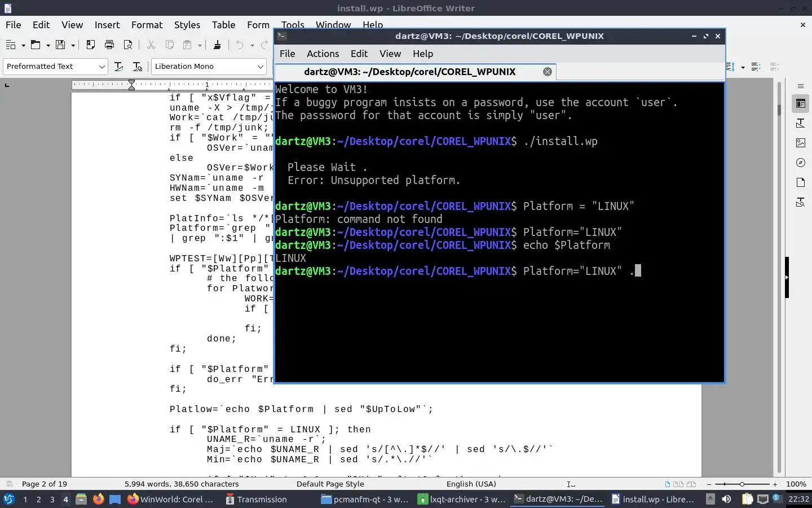Expand the New document dropdown arrow

click(23, 45)
